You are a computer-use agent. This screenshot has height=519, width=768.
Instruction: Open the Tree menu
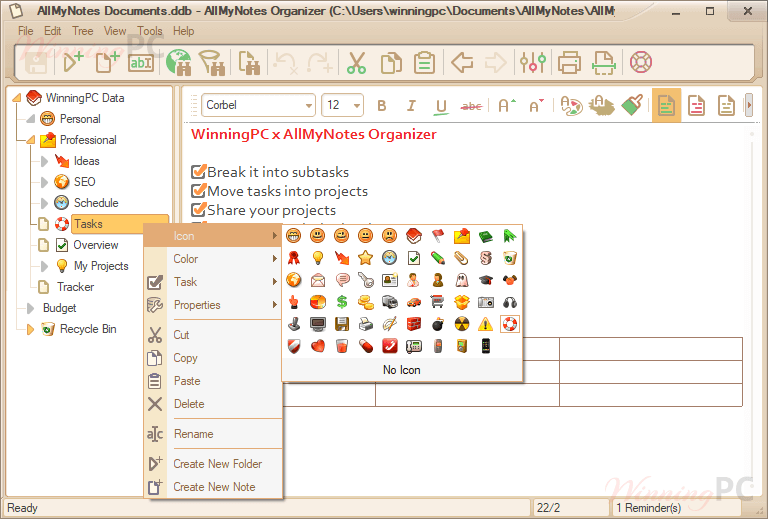[82, 31]
